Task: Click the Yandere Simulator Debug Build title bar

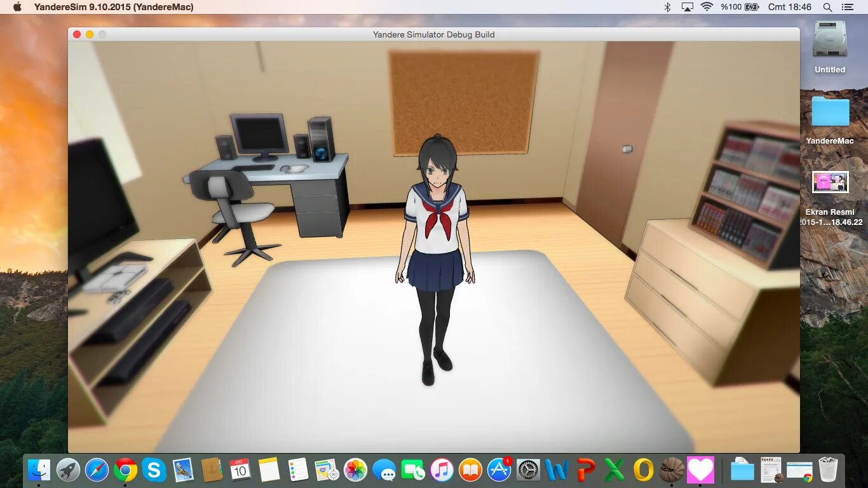Action: tap(434, 34)
